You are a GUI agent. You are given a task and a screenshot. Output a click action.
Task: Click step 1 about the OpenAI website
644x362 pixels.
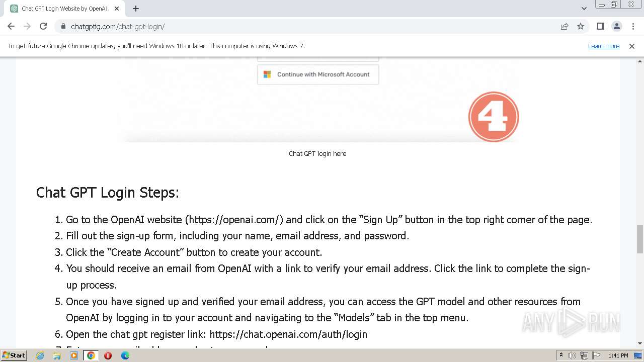tap(329, 220)
